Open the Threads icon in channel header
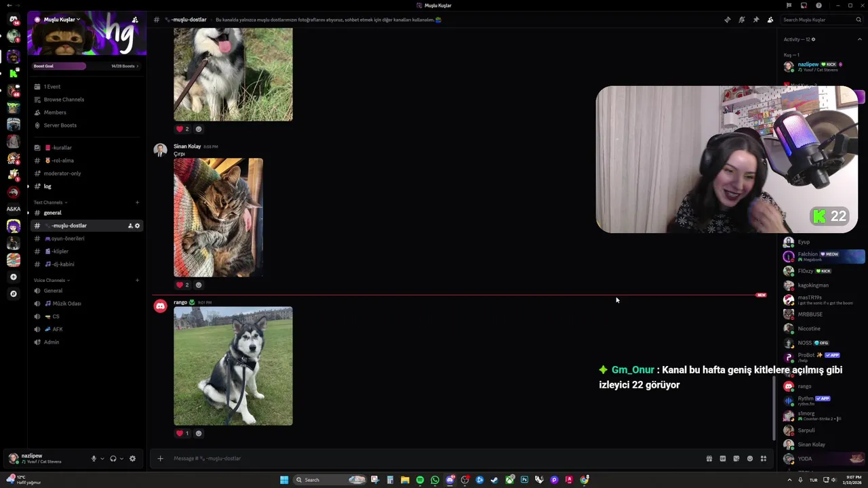This screenshot has width=868, height=488. (x=728, y=20)
